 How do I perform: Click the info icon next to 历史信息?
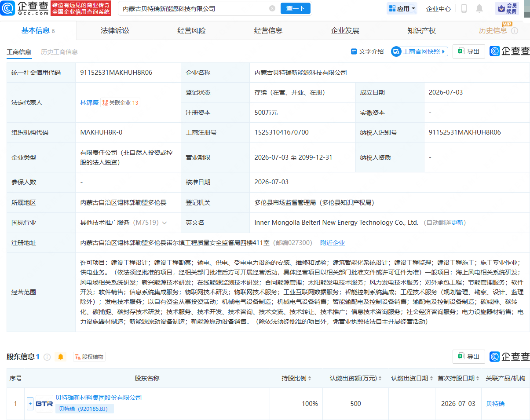tap(515, 31)
